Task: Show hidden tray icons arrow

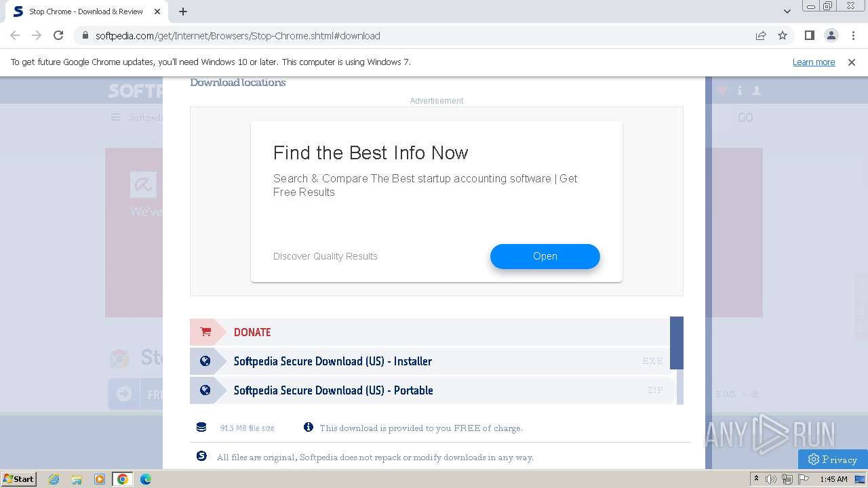Action: coord(757,479)
